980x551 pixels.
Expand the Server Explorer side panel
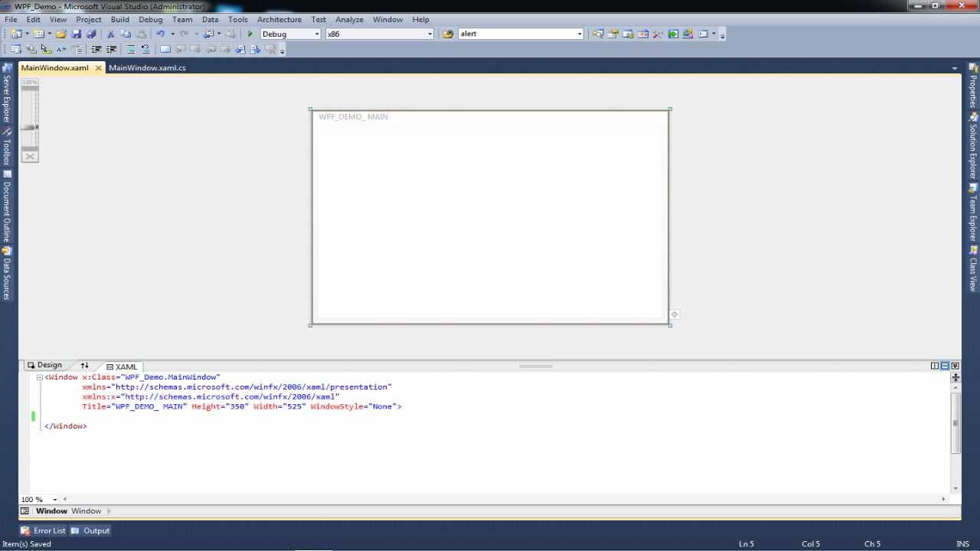point(6,93)
